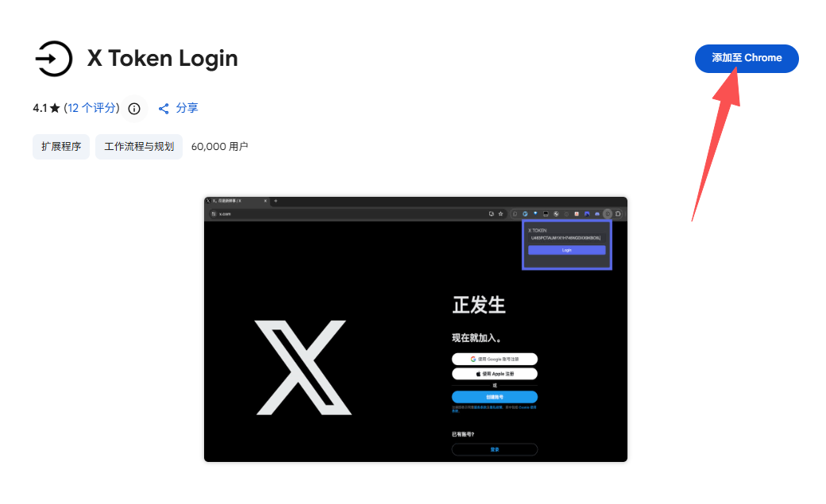
Task: Click the X Token Login title text
Action: click(162, 59)
